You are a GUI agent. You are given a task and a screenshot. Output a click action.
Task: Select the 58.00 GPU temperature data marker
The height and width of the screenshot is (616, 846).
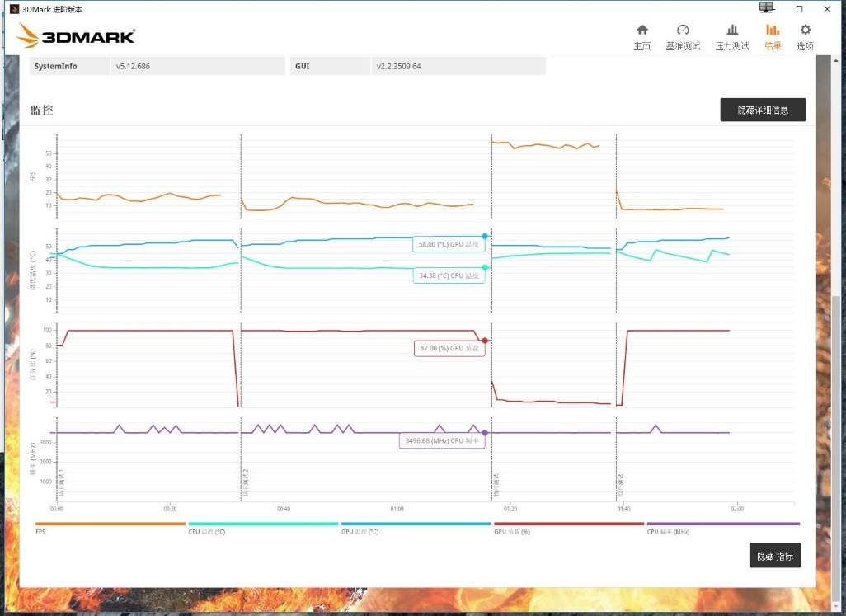point(484,234)
